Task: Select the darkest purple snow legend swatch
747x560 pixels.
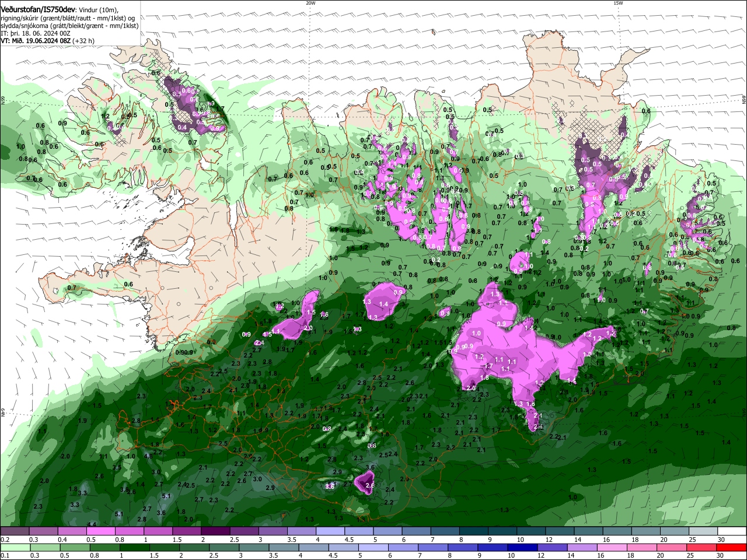Action: [x=215, y=531]
